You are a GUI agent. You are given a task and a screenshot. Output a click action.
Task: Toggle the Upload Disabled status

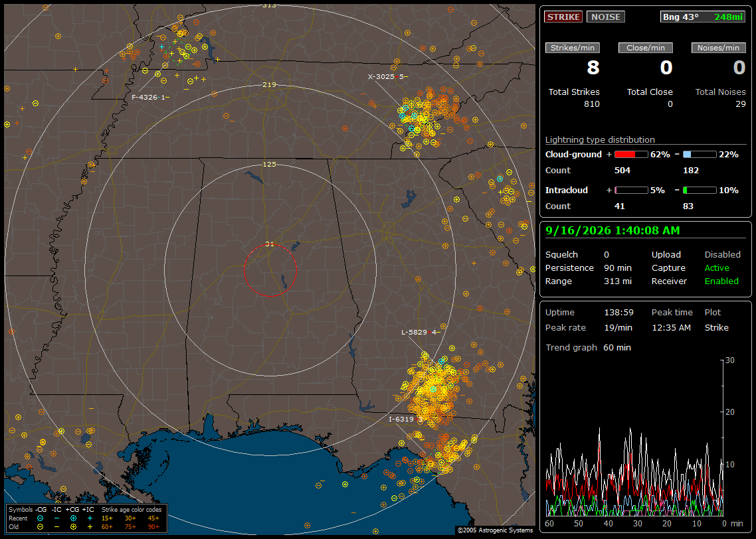[722, 254]
